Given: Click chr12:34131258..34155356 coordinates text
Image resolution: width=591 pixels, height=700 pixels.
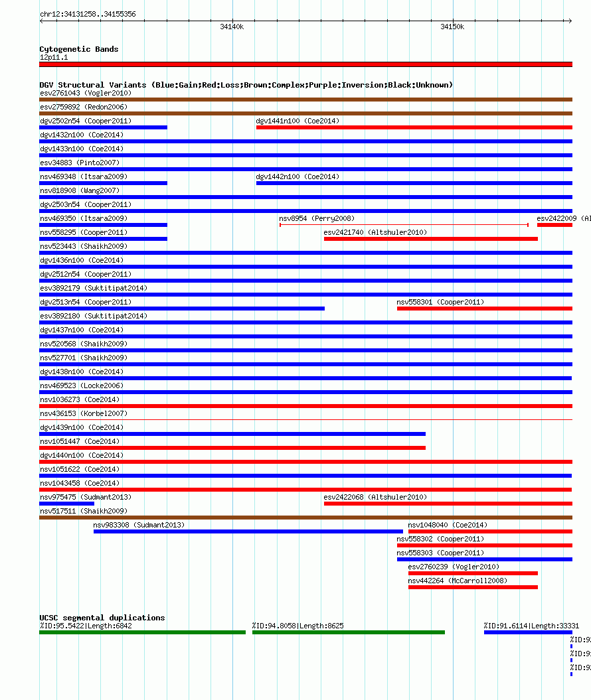Looking at the screenshot, I should (x=88, y=14).
